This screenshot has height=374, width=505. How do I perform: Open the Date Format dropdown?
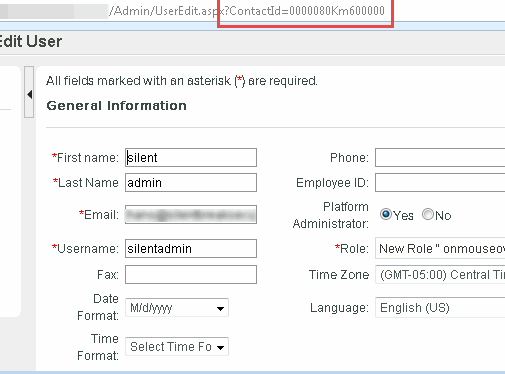pos(177,308)
